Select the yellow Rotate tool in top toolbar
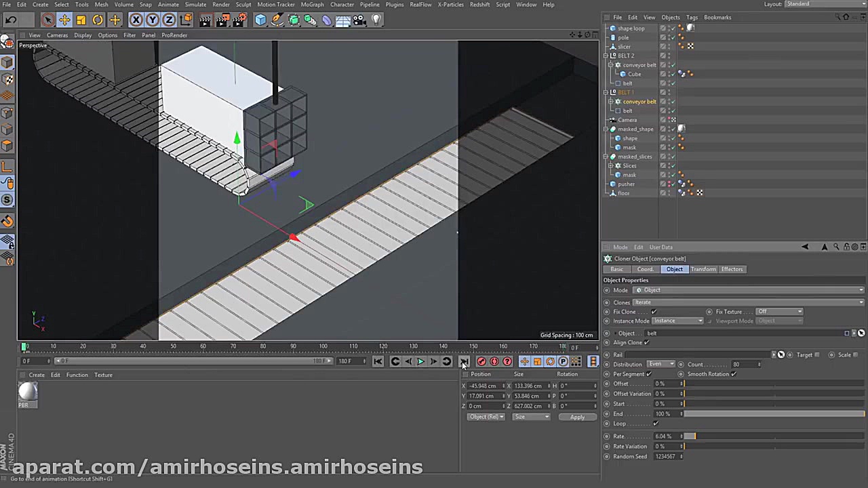This screenshot has height=488, width=868. click(x=98, y=20)
